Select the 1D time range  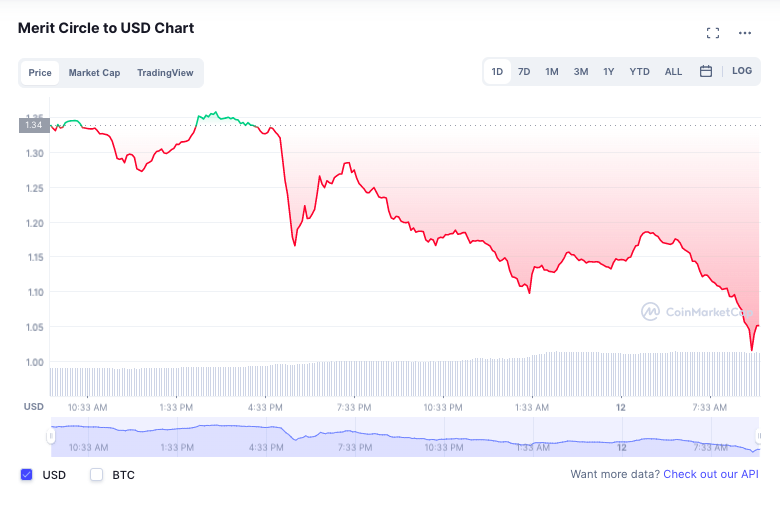(497, 72)
